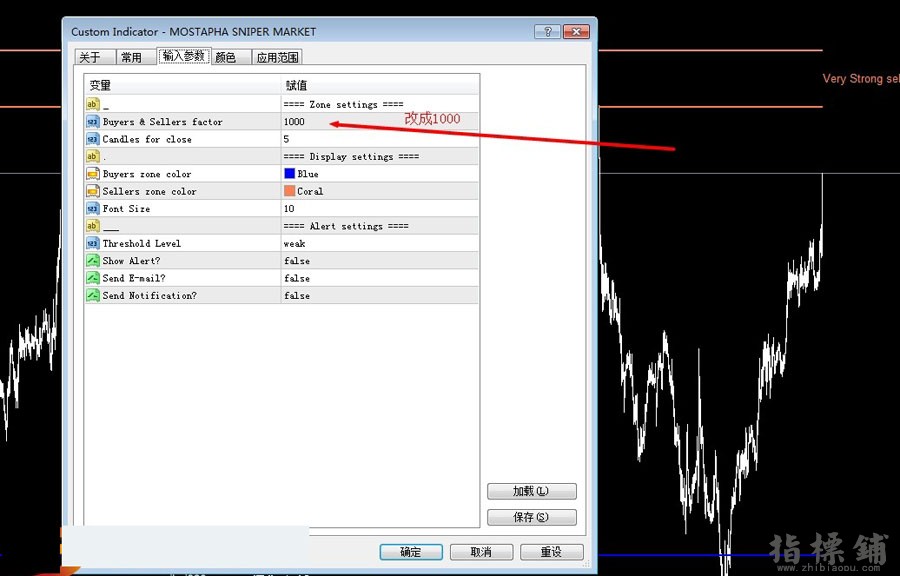Close the Custom Indicator dialog
Screen dimensions: 900x576
tap(576, 32)
